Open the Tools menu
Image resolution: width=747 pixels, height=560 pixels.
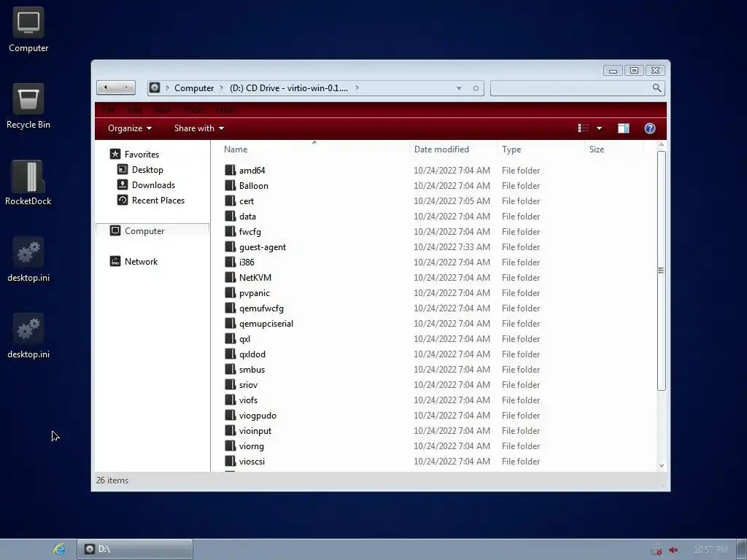(194, 110)
